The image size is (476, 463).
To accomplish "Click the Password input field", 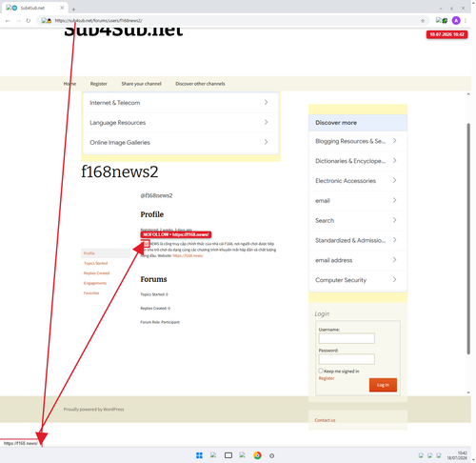I will tap(347, 359).
